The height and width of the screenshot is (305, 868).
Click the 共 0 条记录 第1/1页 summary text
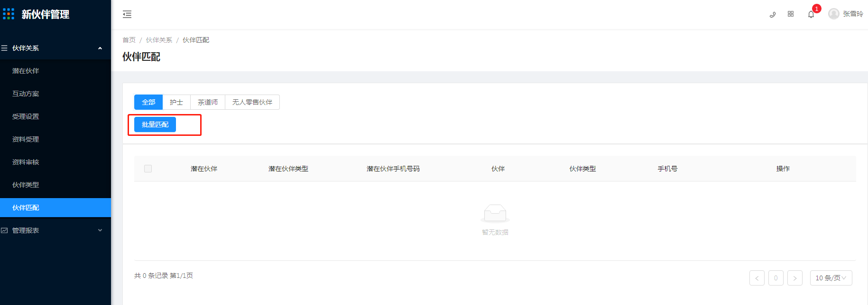coord(164,276)
